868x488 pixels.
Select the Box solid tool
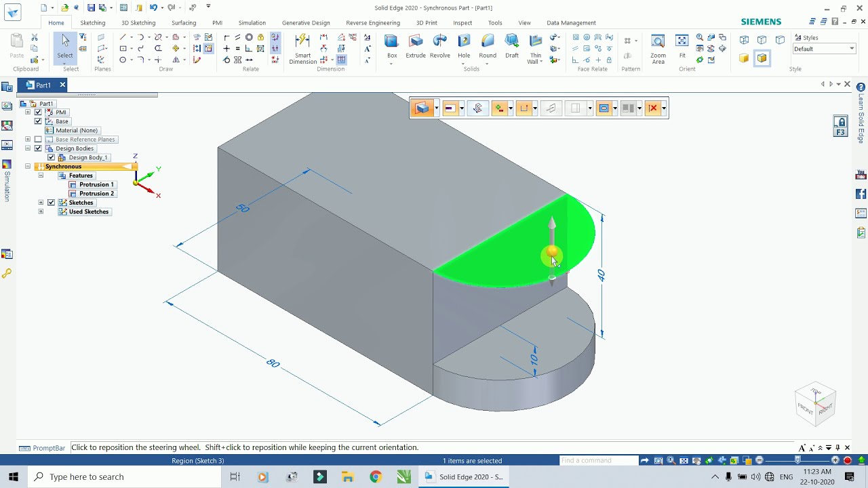[x=392, y=46]
